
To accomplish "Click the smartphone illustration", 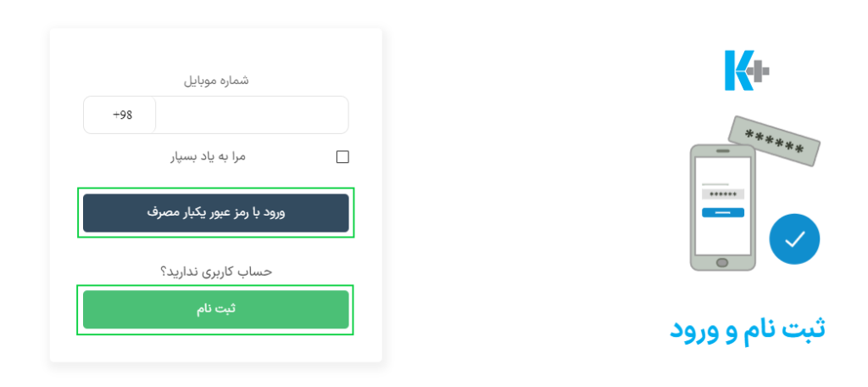I will [722, 207].
